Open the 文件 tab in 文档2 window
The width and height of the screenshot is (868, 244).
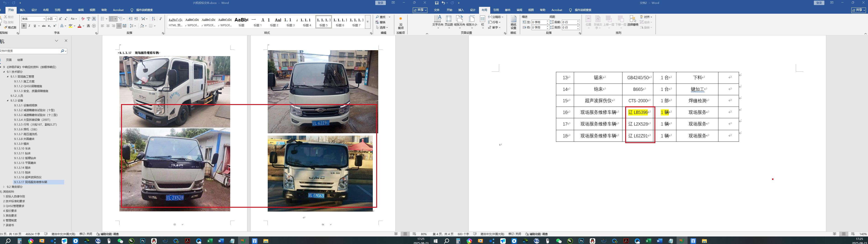click(437, 10)
